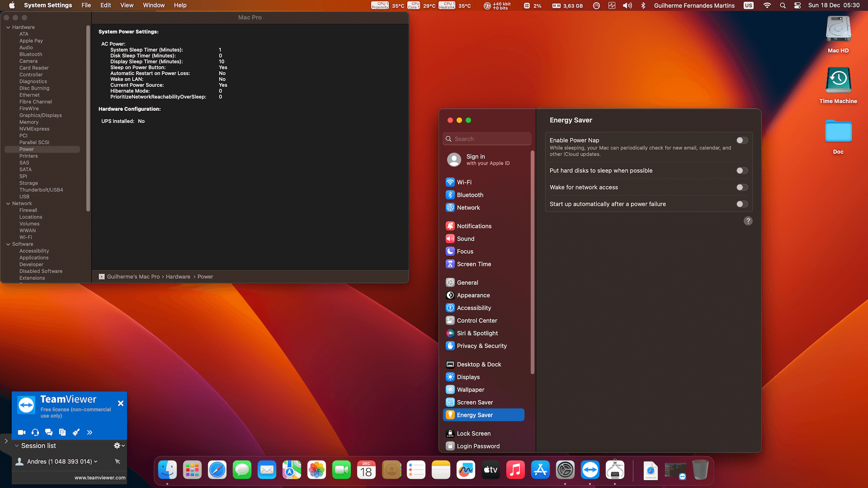The height and width of the screenshot is (488, 868).
Task: Open Siri & Spotlight settings
Action: [x=477, y=333]
